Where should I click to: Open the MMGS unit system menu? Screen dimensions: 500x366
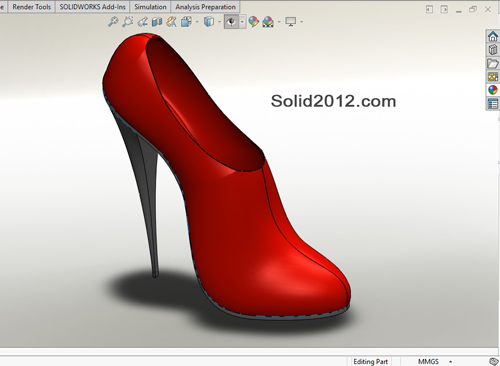(x=429, y=362)
